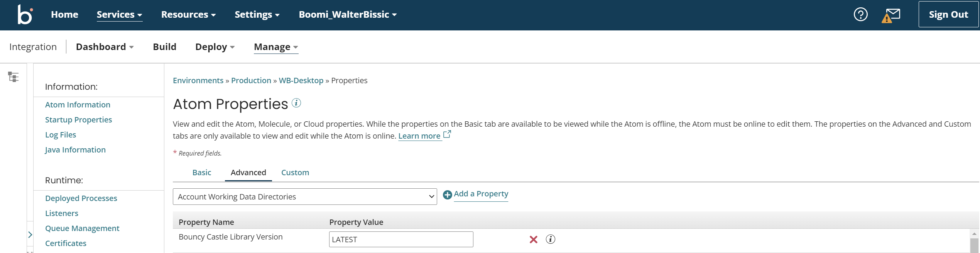The image size is (980, 253).
Task: Click inside the LATEST property value field
Action: pos(400,239)
